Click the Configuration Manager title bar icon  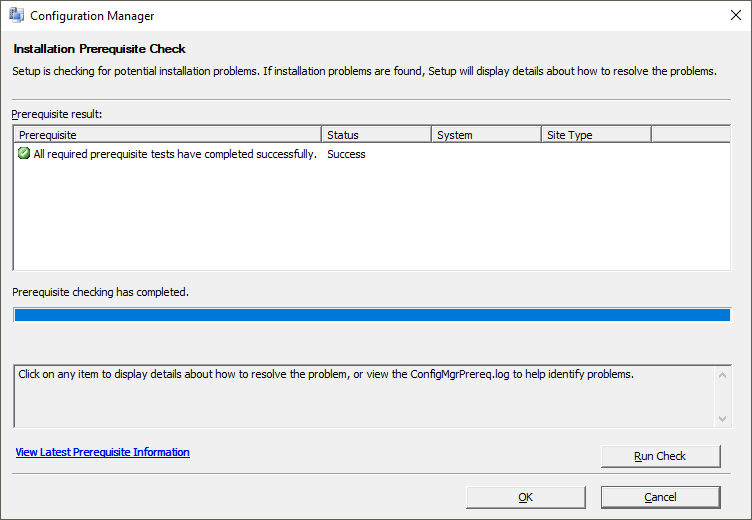coord(16,15)
